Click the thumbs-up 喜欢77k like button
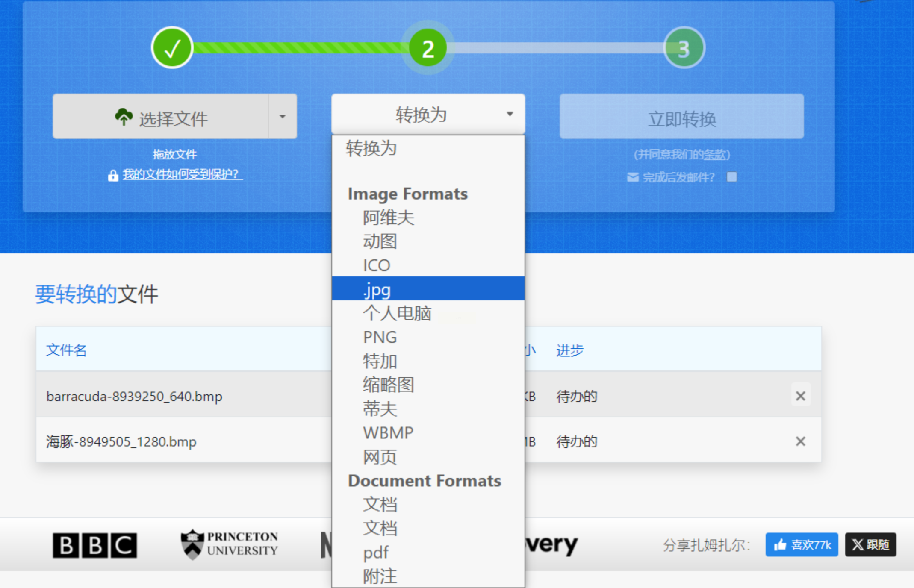914x588 pixels. click(802, 544)
